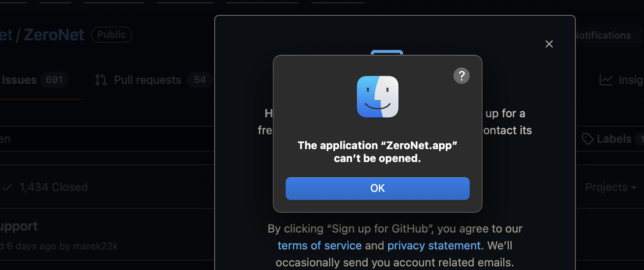Open the privacy statement link

click(433, 245)
